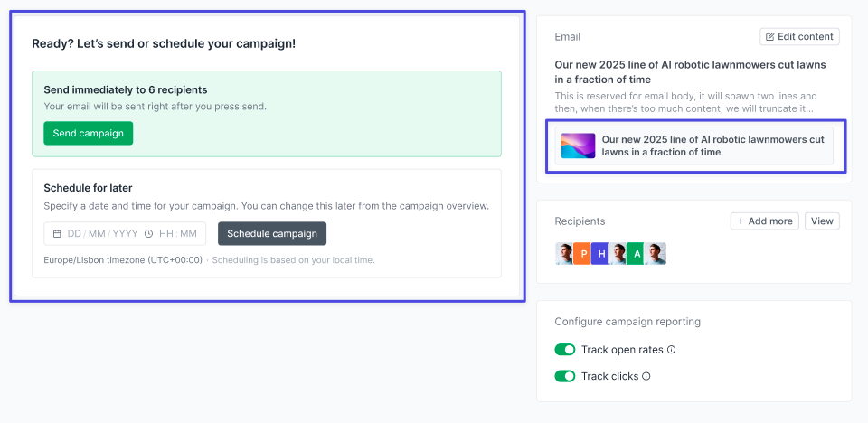Click the last recipient photo avatar

pyautogui.click(x=656, y=254)
